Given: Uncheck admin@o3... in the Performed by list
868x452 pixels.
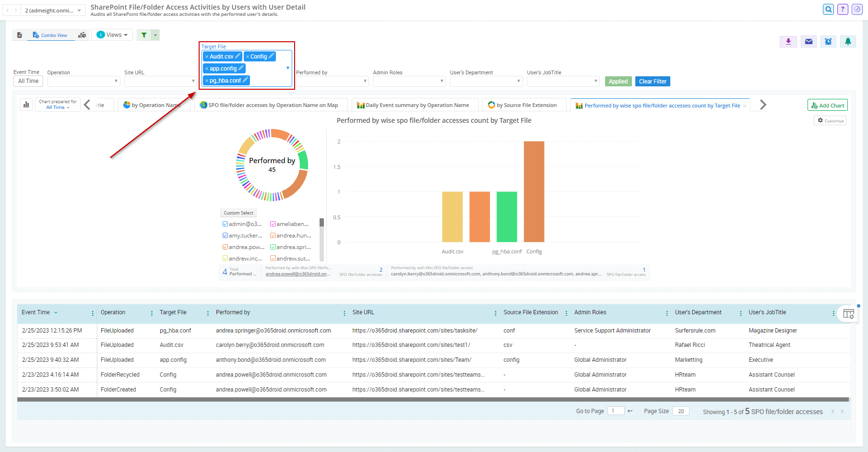Looking at the screenshot, I should 225,224.
